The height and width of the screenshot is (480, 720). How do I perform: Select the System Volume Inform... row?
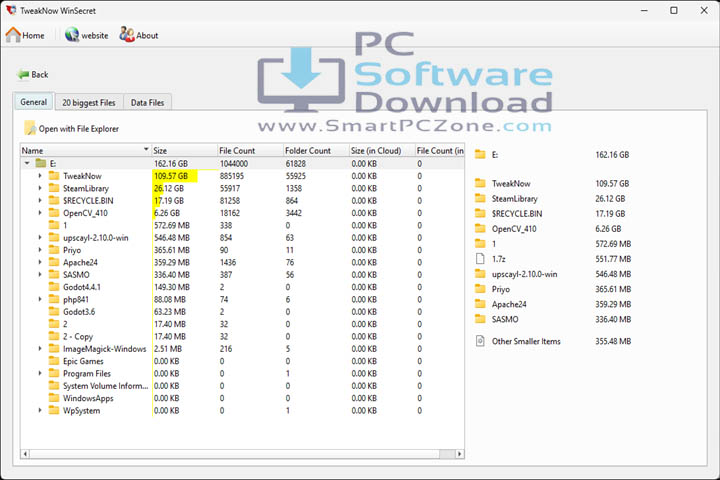coord(242,386)
